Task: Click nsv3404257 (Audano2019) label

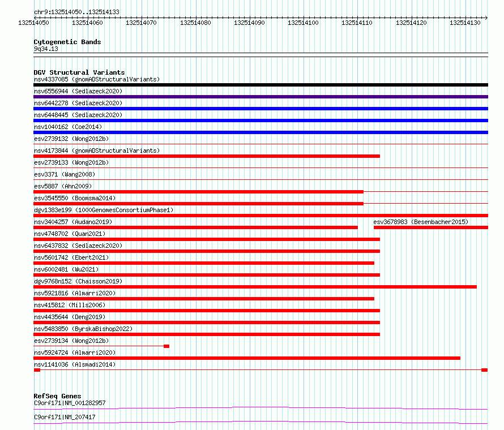Action: point(73,222)
